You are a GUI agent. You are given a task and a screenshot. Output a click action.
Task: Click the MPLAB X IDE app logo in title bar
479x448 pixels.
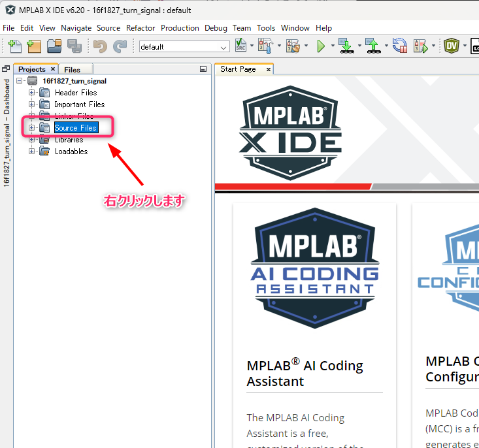10,10
